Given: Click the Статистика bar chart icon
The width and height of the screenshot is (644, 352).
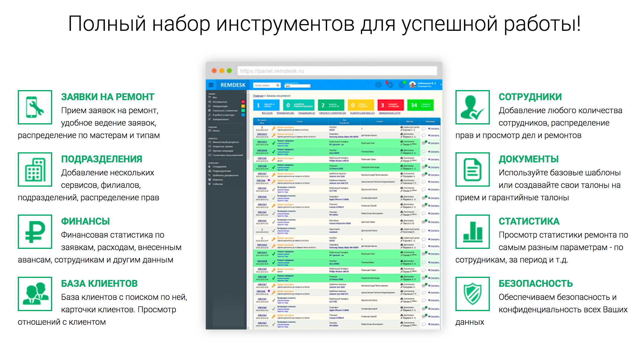Looking at the screenshot, I should tap(472, 232).
